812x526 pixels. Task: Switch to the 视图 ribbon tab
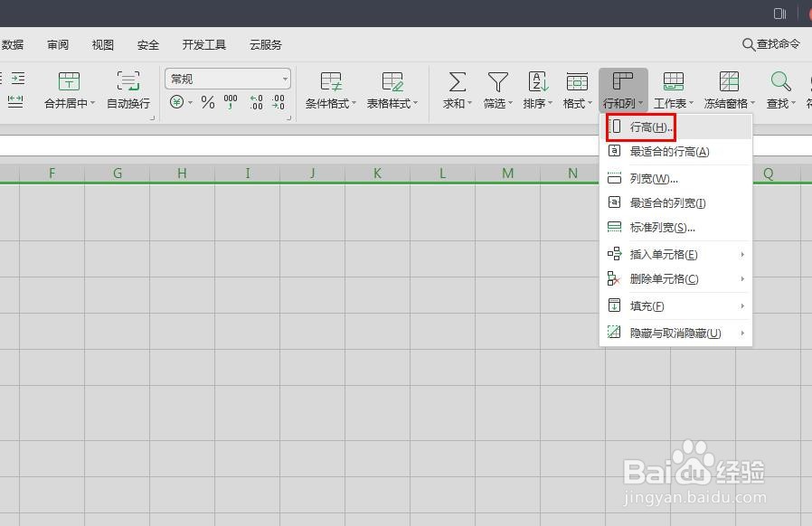coord(101,43)
